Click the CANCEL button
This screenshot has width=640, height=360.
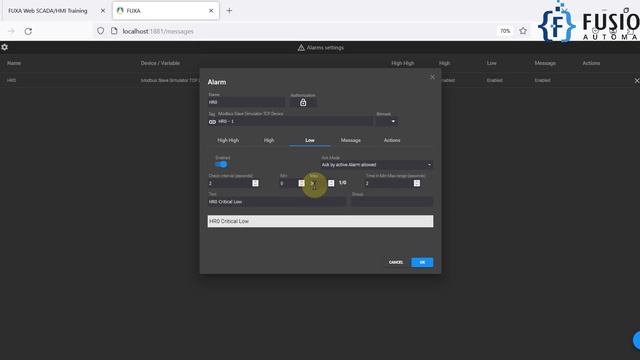[396, 262]
